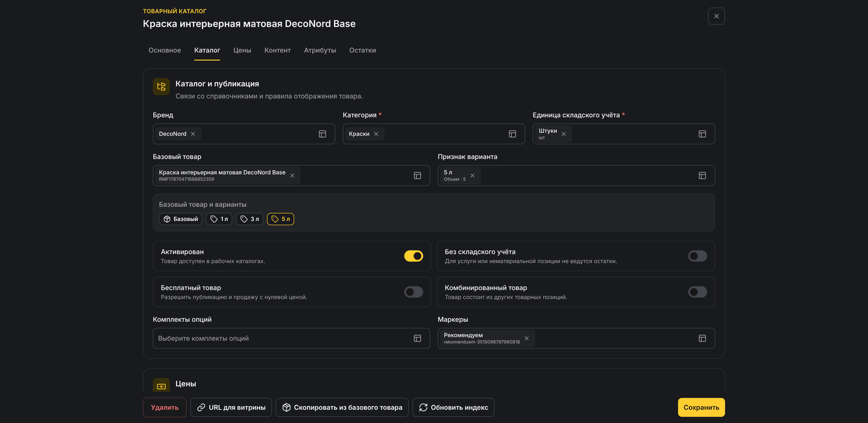Image resolution: width=868 pixels, height=423 pixels.
Task: Enable the Без складского учёта switch
Action: pyautogui.click(x=697, y=256)
